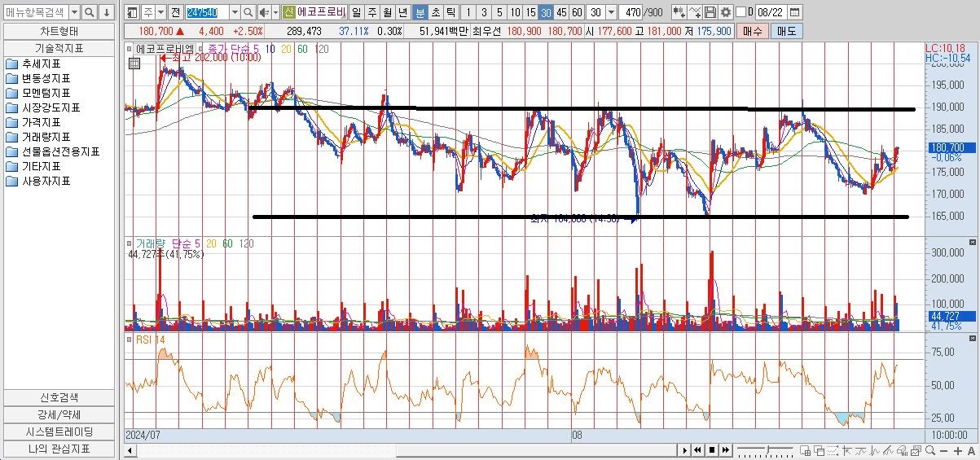Toggle the left sidebar panel icon
This screenshot has width=980, height=460.
click(132, 12)
